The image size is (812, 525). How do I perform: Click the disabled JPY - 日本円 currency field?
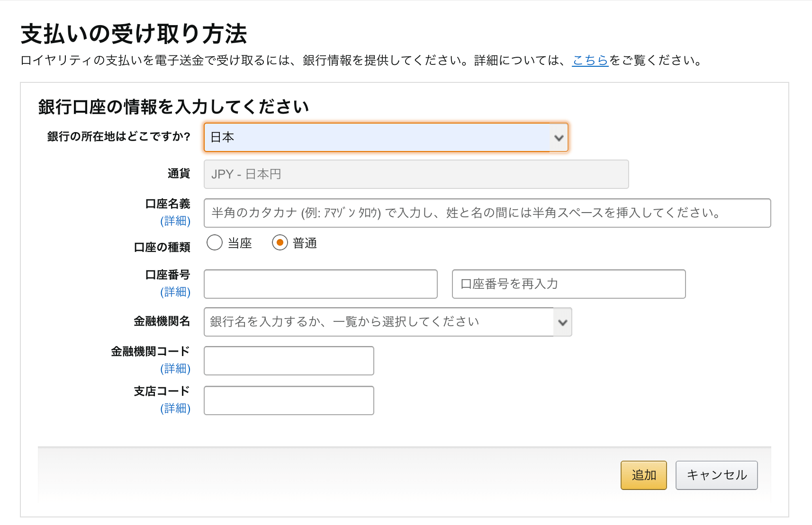tap(415, 174)
